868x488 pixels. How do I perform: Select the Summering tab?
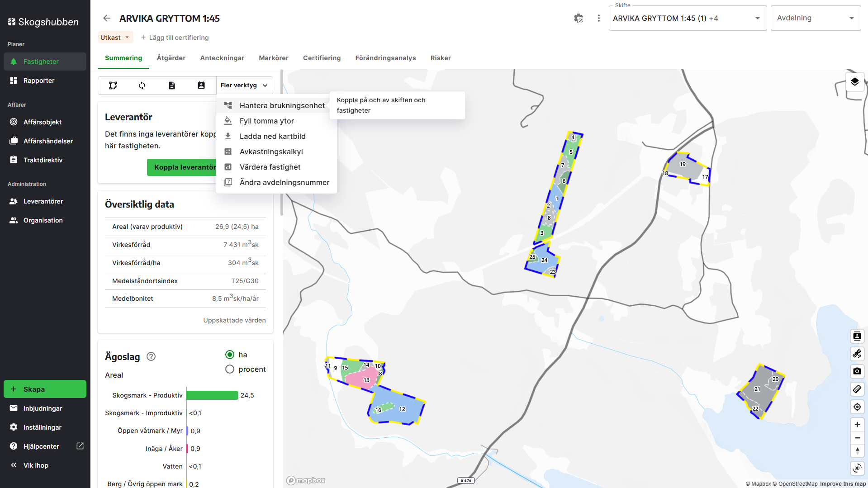(123, 58)
